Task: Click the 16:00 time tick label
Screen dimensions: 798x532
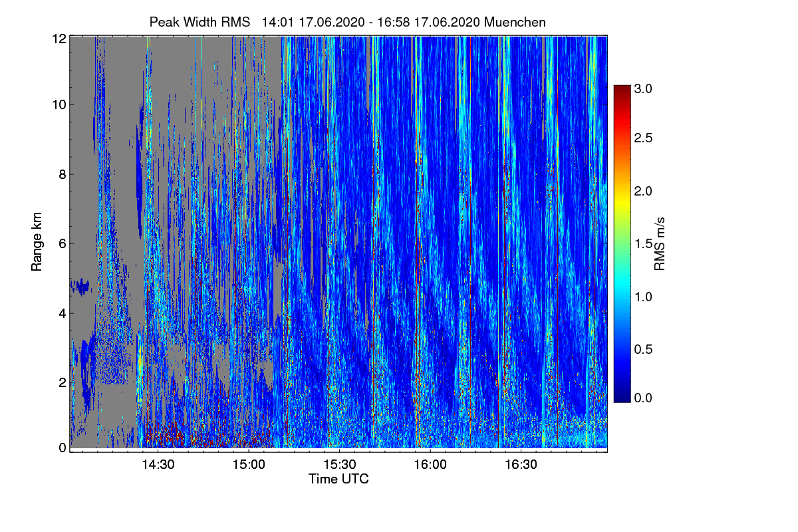Action: pos(430,465)
